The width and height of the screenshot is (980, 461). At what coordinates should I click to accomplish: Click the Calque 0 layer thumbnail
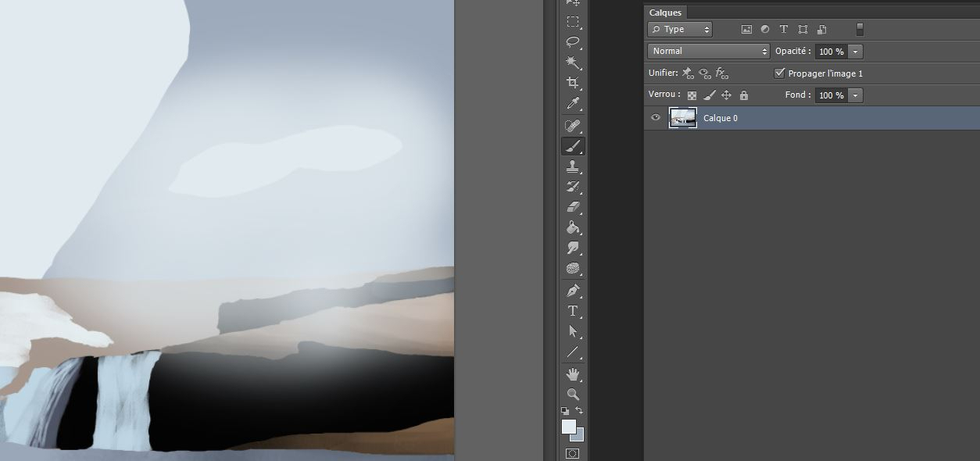[x=683, y=118]
